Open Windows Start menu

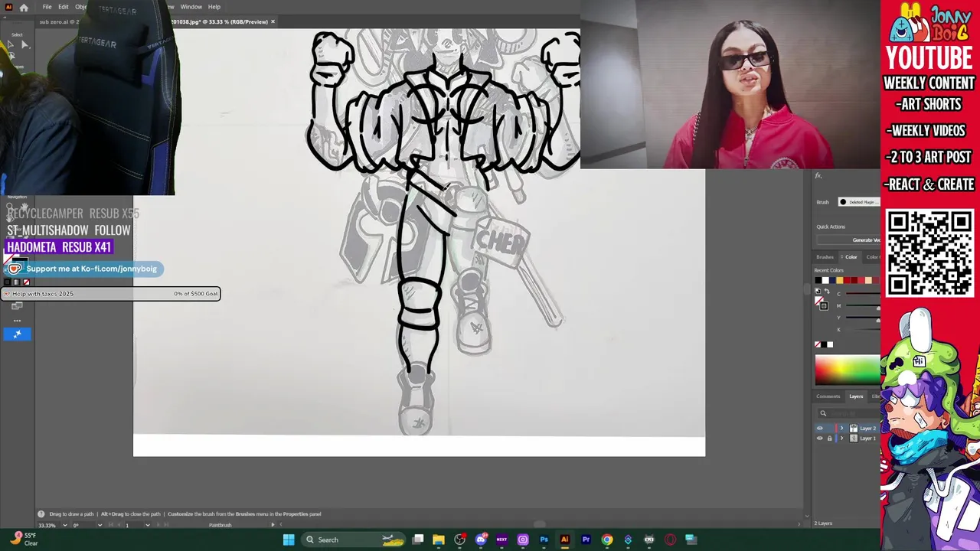click(289, 540)
